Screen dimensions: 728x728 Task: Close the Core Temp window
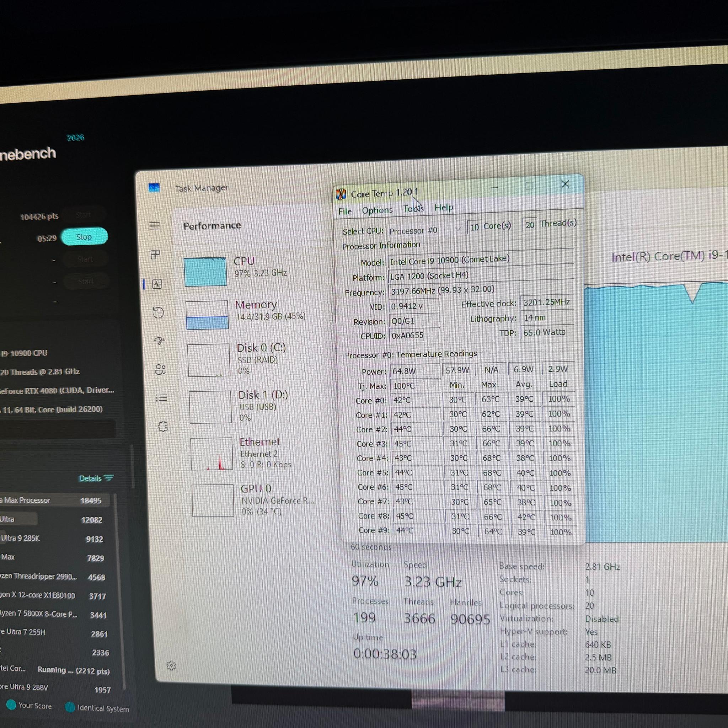565,184
